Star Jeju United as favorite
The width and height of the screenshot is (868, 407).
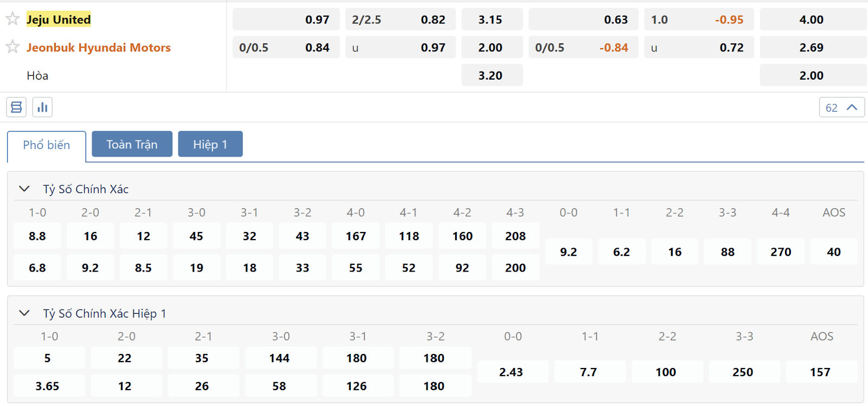click(12, 19)
